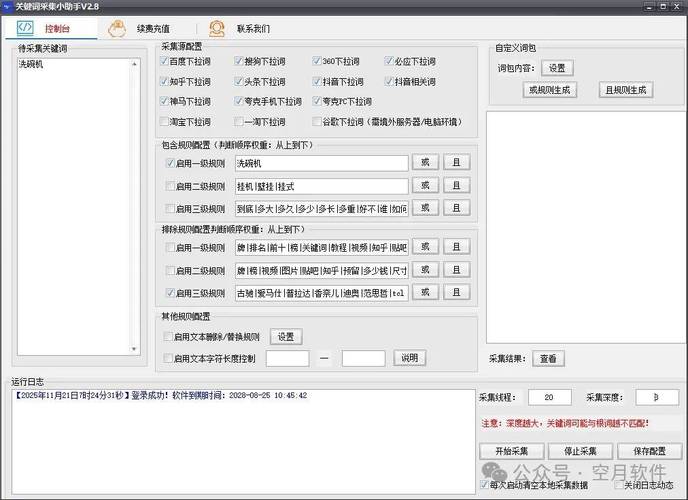
Task: Toggle 每次启动清空本地采集数据 checkbox
Action: 484,485
